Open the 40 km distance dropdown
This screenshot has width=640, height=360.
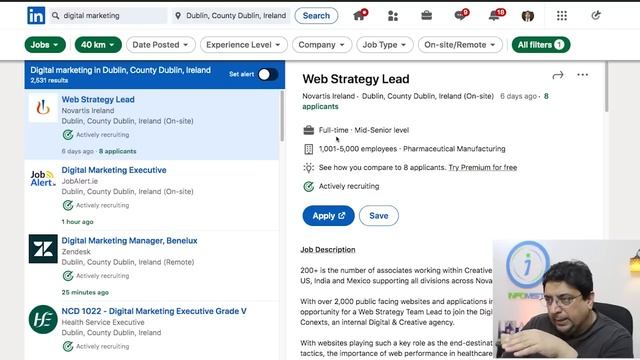(98, 45)
